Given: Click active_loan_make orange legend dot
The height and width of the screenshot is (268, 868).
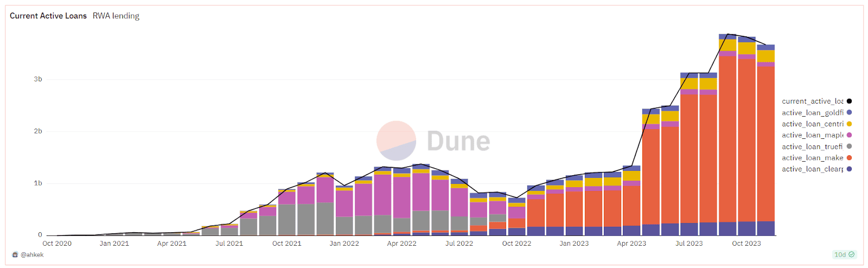Looking at the screenshot, I should click(x=849, y=158).
